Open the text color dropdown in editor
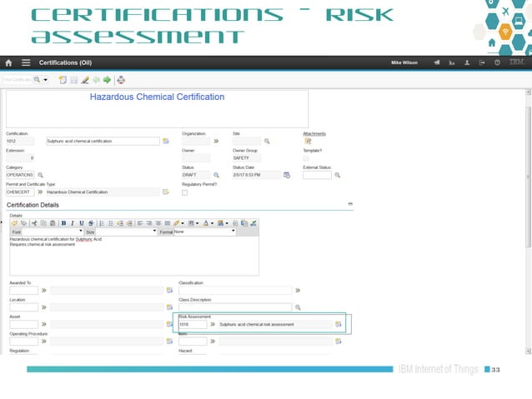The height and width of the screenshot is (399, 532). (x=212, y=223)
